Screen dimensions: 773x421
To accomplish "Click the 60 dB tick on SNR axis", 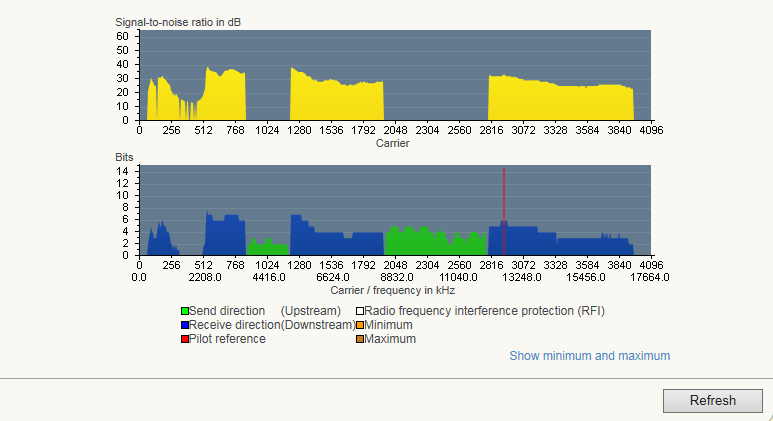I will point(122,35).
